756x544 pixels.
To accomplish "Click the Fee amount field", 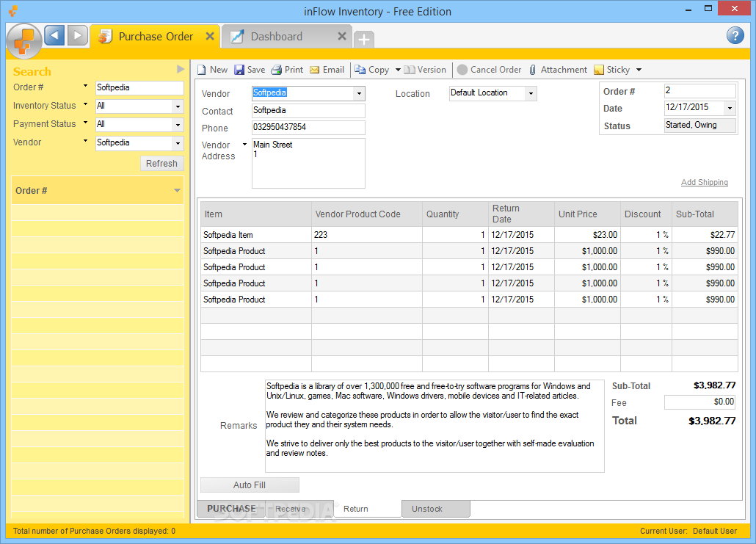I will pos(699,402).
